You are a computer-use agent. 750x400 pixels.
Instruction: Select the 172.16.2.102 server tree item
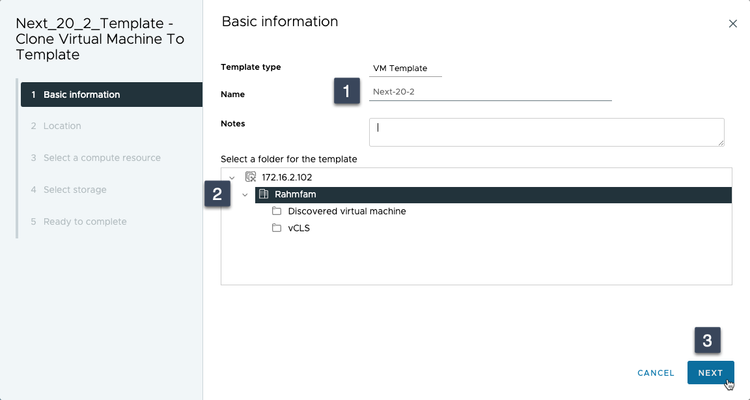[292, 177]
